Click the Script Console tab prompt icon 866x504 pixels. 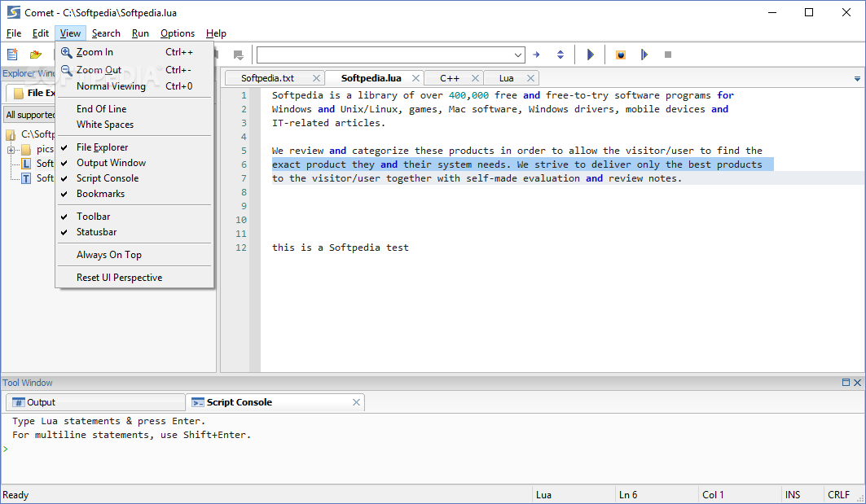pyautogui.click(x=198, y=402)
